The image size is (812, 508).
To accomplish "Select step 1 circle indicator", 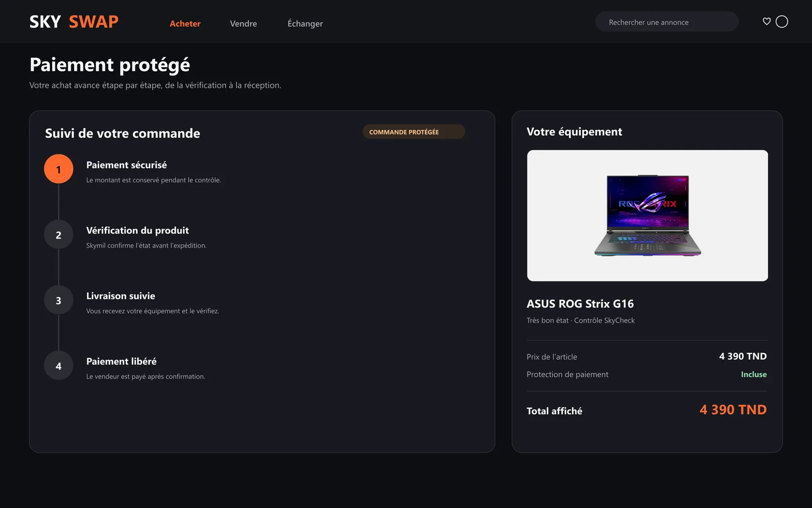I will 59,169.
